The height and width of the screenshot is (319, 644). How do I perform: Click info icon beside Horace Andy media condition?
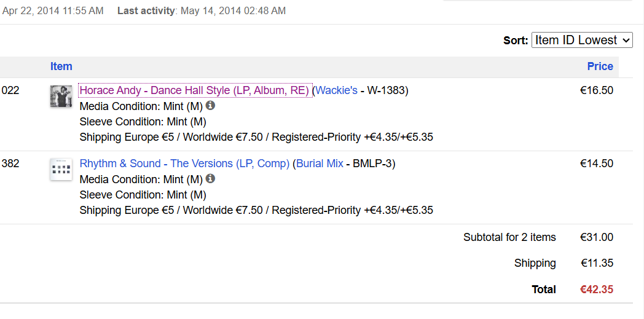pos(210,106)
